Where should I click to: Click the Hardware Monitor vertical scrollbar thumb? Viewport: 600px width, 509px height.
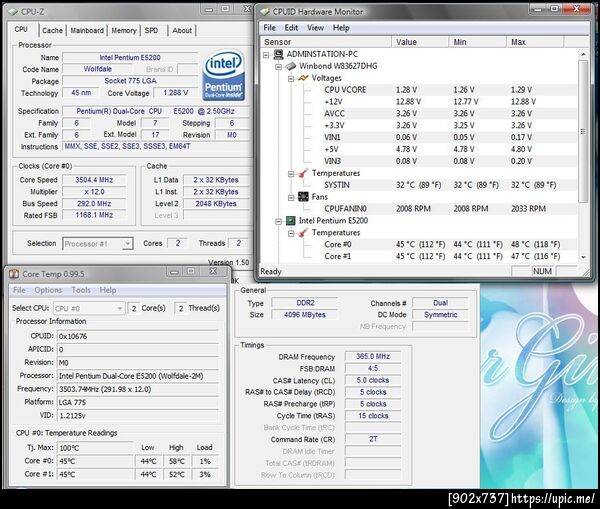coord(583,131)
